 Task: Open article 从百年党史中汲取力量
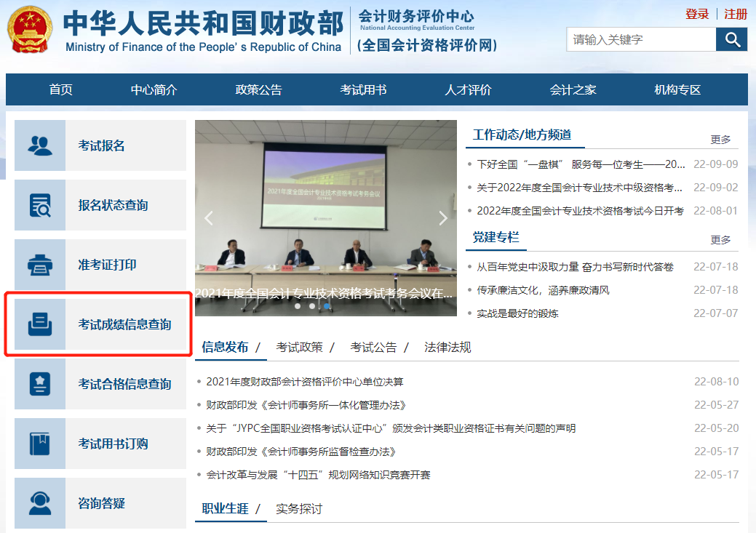[575, 267]
